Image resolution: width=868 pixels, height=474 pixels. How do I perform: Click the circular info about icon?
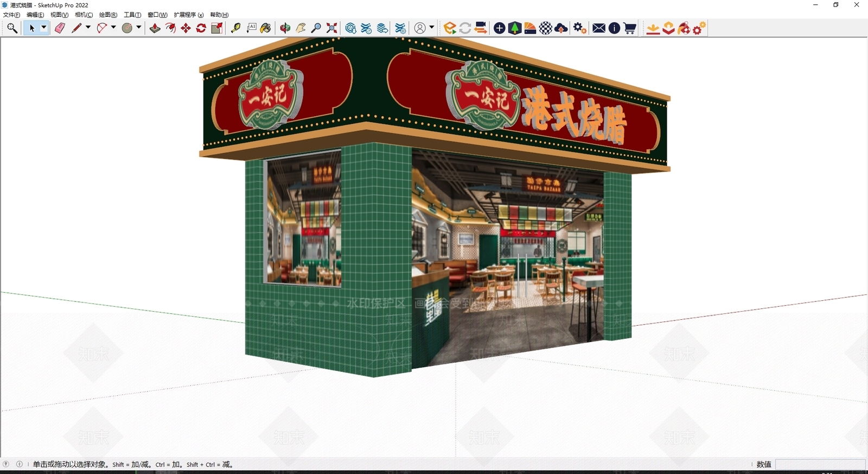pos(614,28)
